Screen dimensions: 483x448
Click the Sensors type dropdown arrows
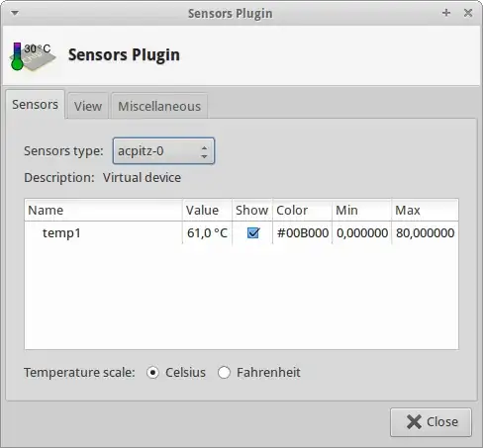pyautogui.click(x=204, y=152)
